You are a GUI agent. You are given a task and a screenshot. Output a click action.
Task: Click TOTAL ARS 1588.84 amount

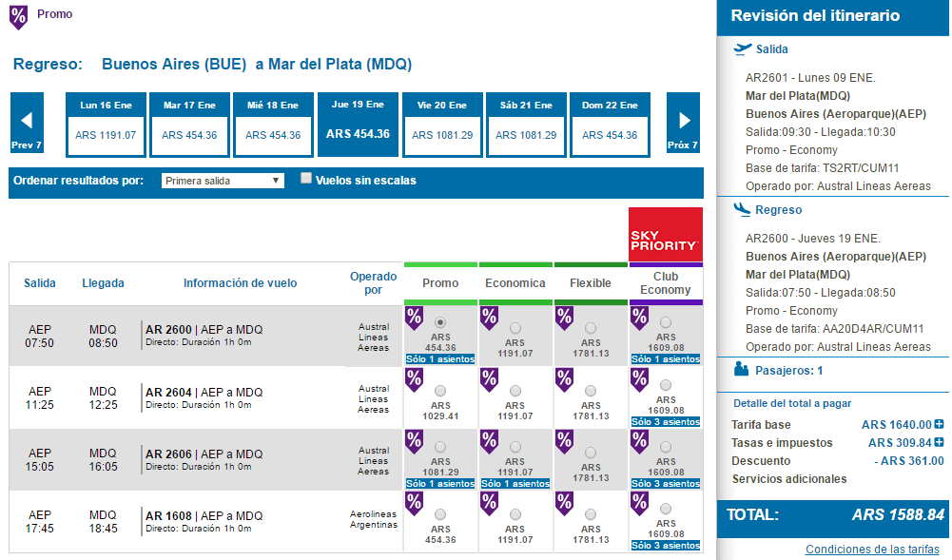pyautogui.click(x=898, y=515)
